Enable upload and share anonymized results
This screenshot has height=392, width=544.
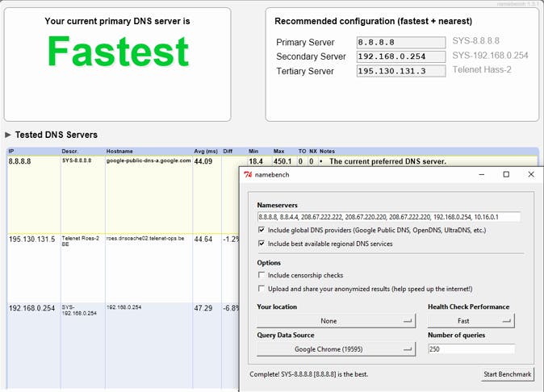[x=262, y=289]
